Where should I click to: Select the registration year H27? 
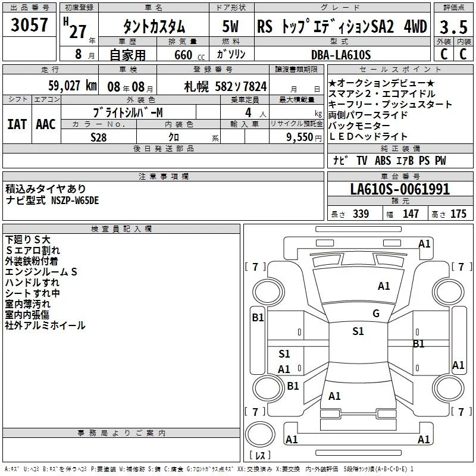[x=75, y=29]
